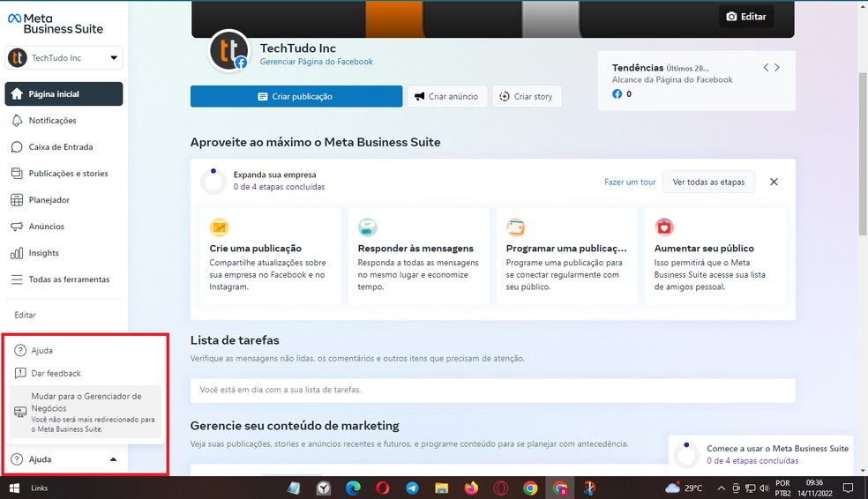
Task: Click Ver todas as etapas button
Action: coord(708,182)
